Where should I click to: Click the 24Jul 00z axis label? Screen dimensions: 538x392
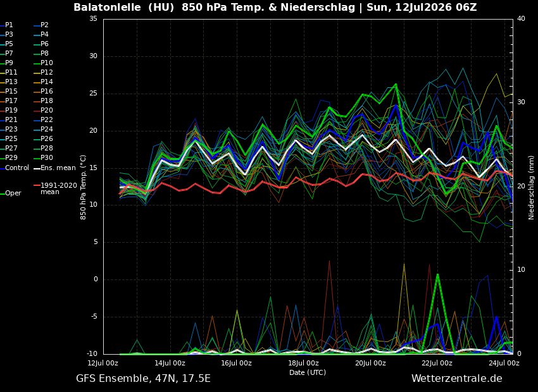click(x=504, y=363)
